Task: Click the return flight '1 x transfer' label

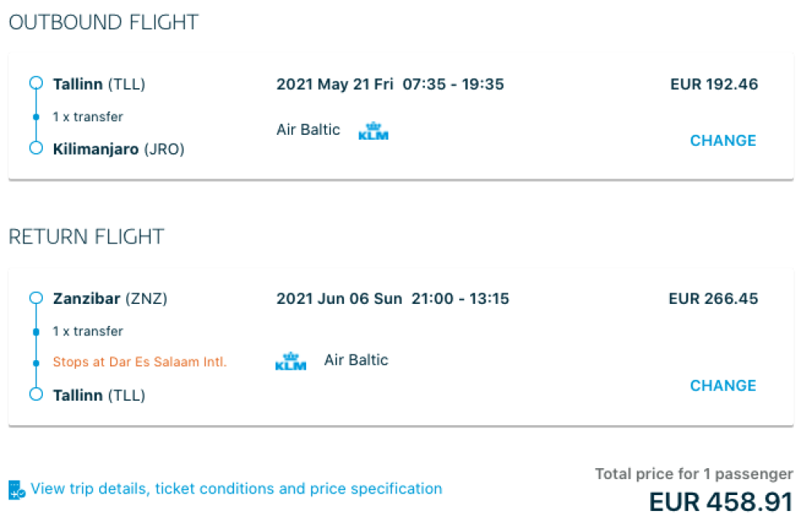Action: click(88, 331)
